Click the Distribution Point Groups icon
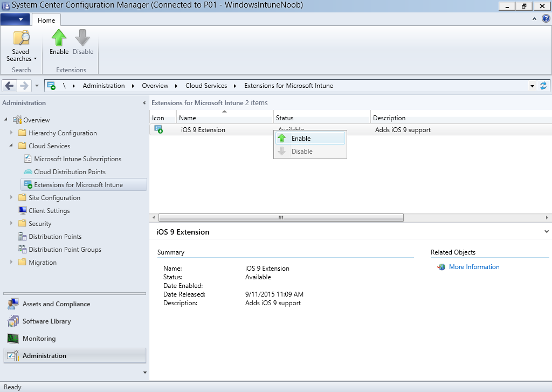Viewport: 552px width, 392px height. point(23,249)
